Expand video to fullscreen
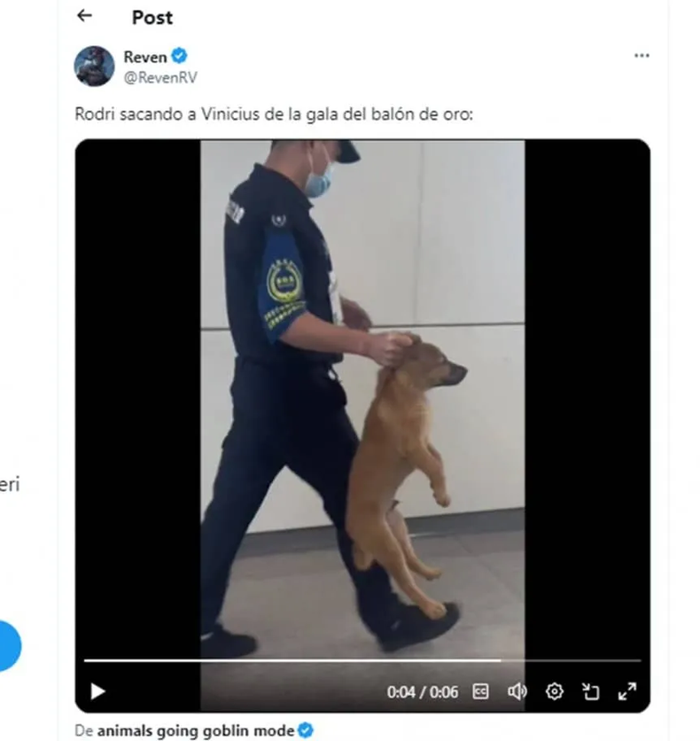The width and height of the screenshot is (700, 741). pyautogui.click(x=627, y=691)
